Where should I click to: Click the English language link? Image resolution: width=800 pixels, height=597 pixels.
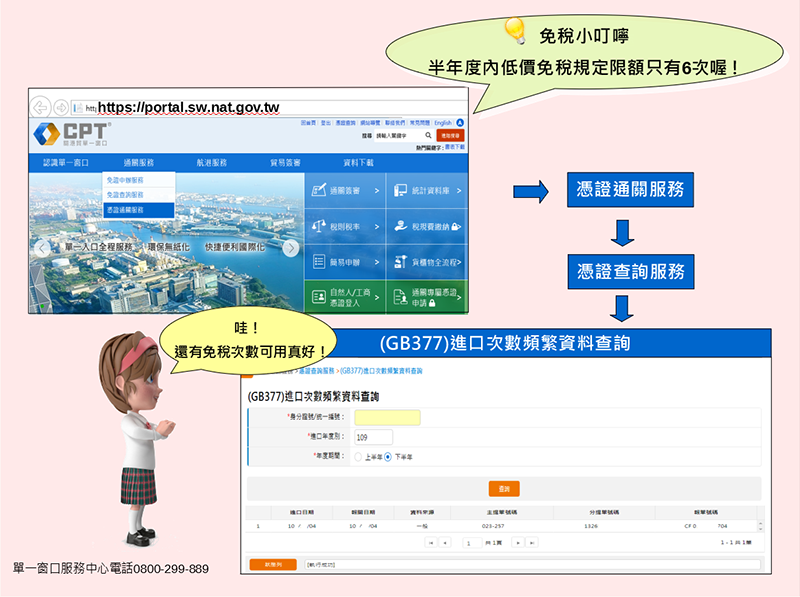pyautogui.click(x=442, y=122)
